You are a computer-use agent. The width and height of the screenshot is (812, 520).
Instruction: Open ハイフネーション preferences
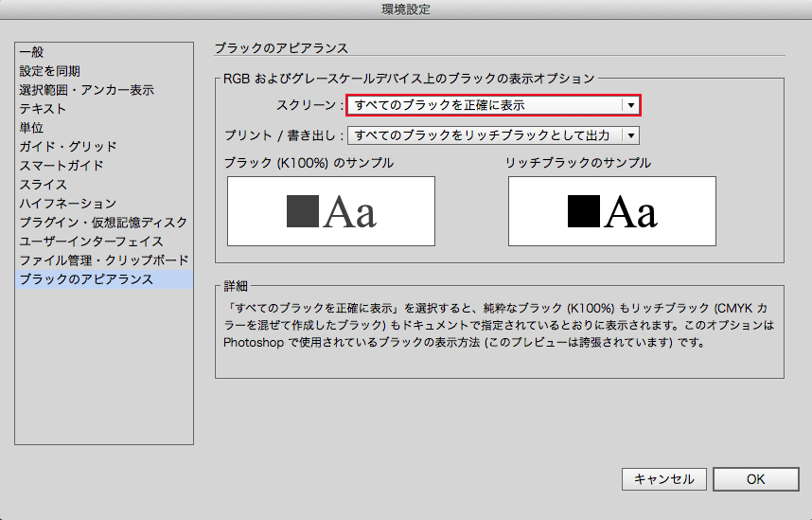click(103, 204)
